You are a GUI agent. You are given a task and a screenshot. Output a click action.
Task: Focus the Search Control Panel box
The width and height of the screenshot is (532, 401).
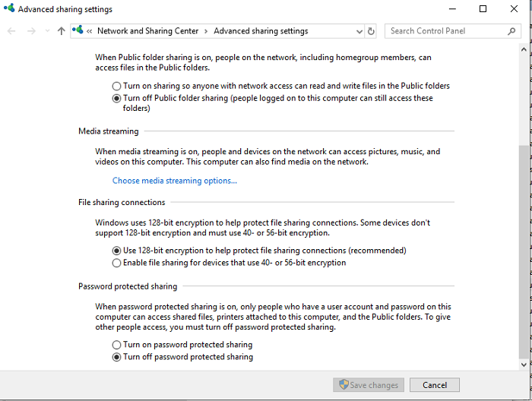tap(453, 31)
